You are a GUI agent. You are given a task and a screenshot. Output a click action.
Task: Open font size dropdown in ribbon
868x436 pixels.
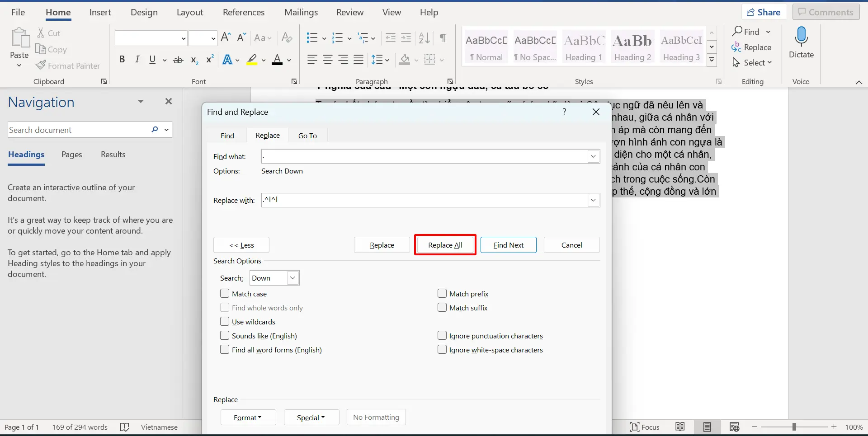coord(213,38)
